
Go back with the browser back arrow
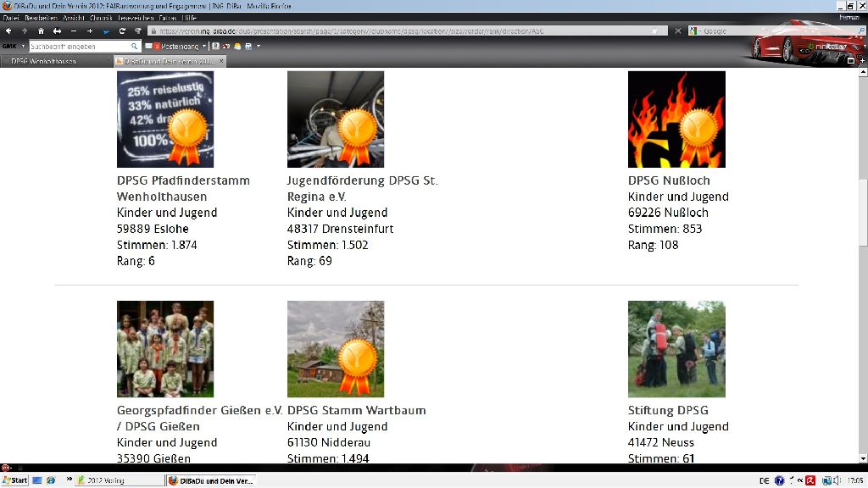(8, 31)
